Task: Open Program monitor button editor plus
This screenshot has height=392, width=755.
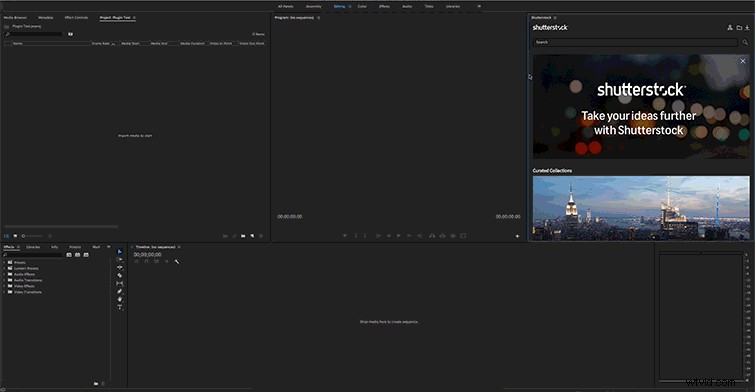Action: point(517,236)
